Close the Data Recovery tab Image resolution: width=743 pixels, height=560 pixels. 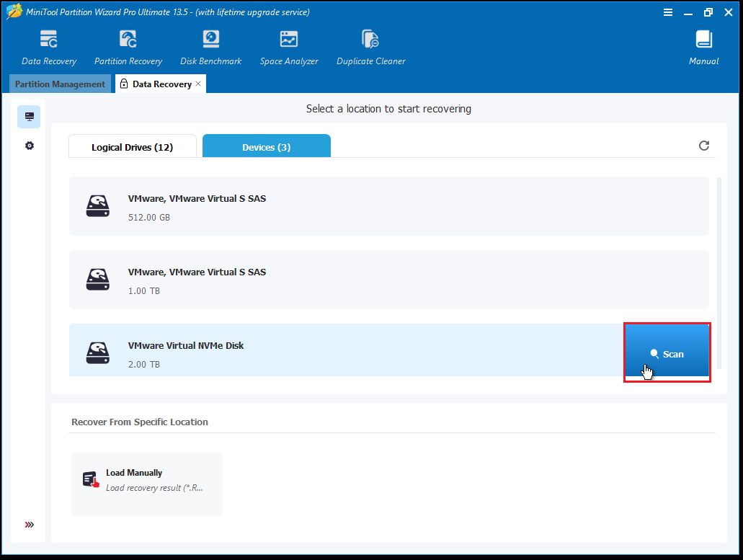point(198,84)
